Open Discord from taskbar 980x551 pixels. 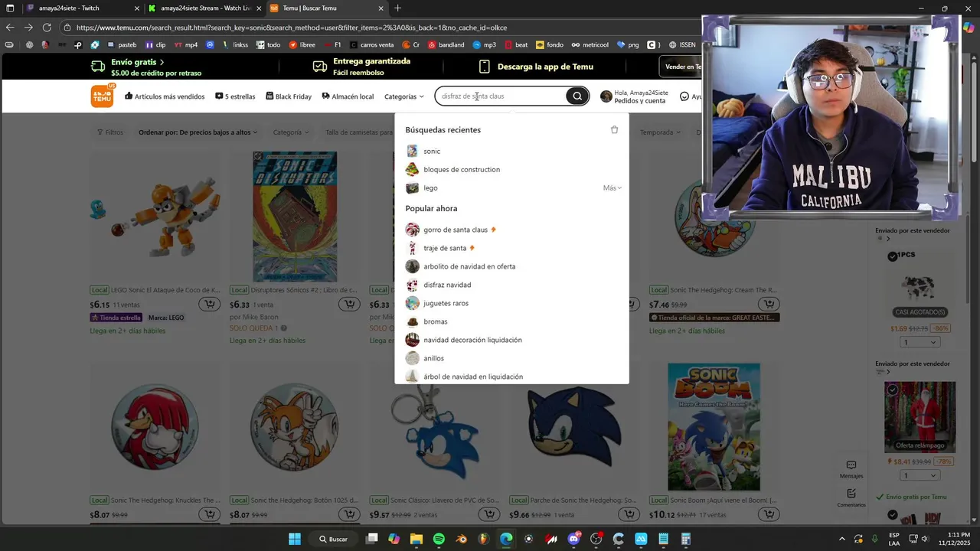click(574, 539)
